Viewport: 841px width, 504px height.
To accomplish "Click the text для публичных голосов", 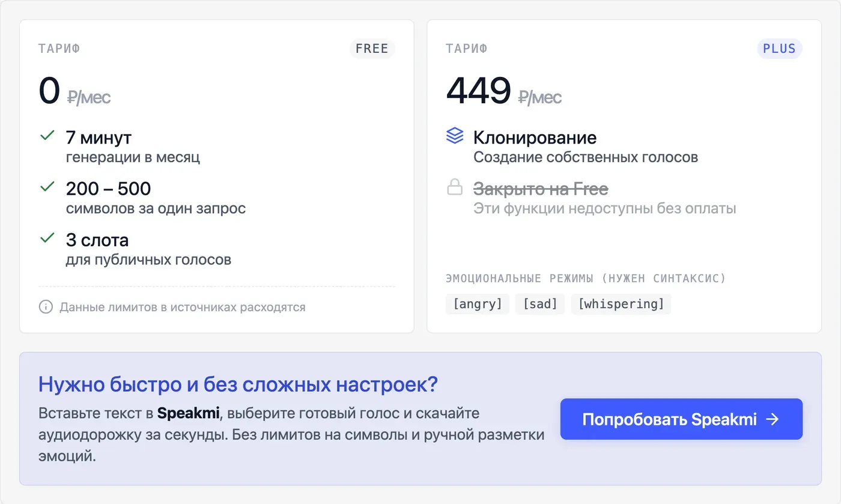I will click(148, 260).
